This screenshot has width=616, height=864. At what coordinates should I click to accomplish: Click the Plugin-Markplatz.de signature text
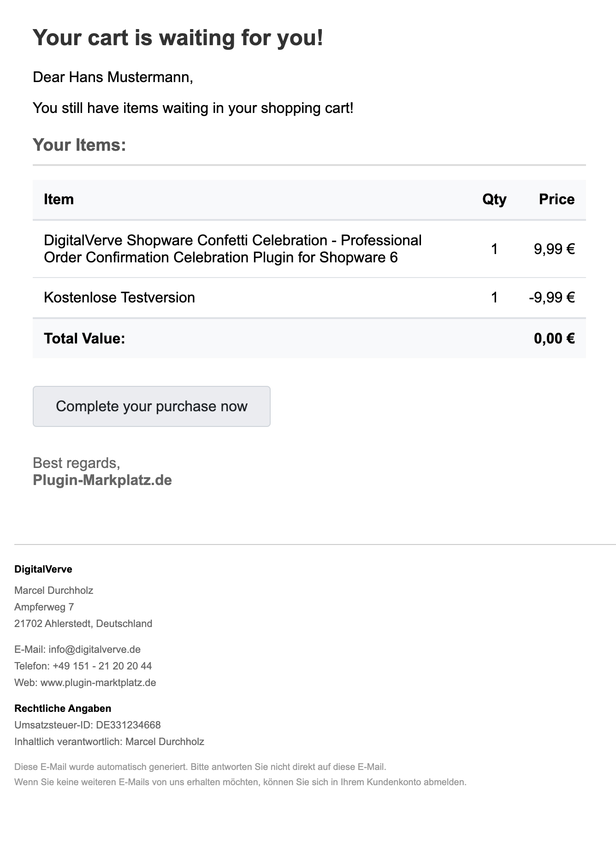pos(102,480)
